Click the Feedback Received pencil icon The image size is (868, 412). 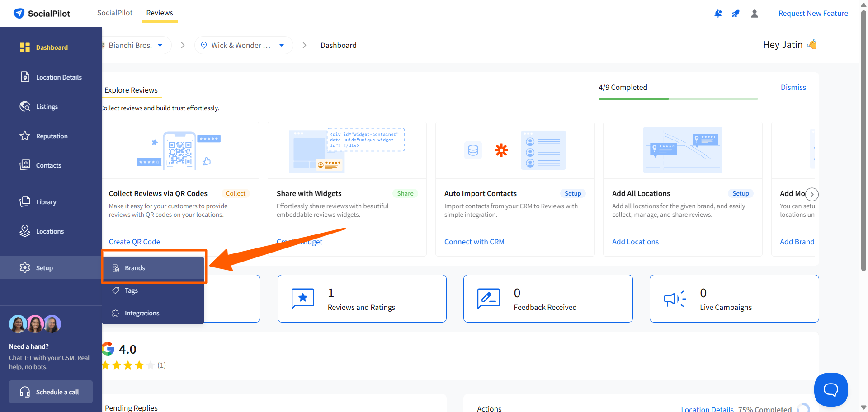tap(489, 298)
